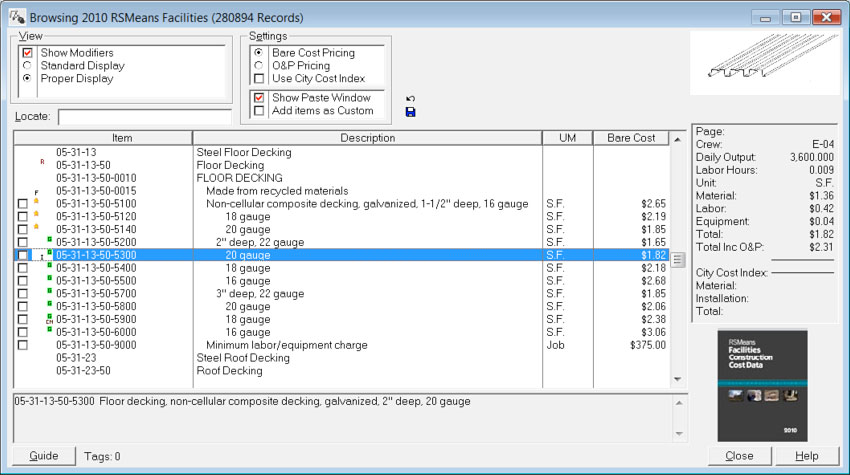Select Bare Cost Pricing radio button
The image size is (850, 475).
pyautogui.click(x=259, y=53)
